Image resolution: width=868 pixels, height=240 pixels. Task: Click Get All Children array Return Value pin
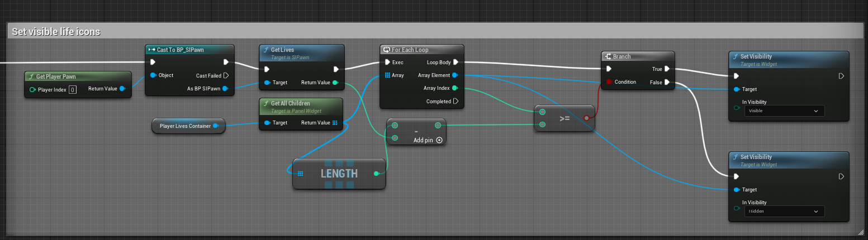coord(334,123)
